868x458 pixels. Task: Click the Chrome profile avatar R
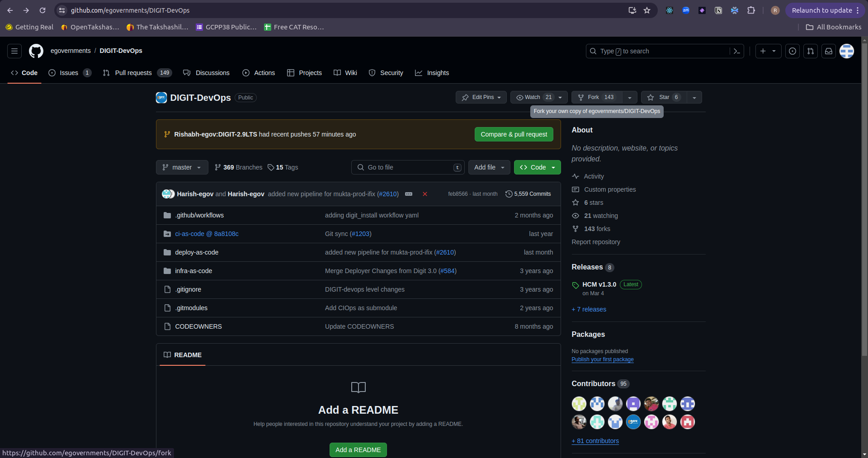775,10
